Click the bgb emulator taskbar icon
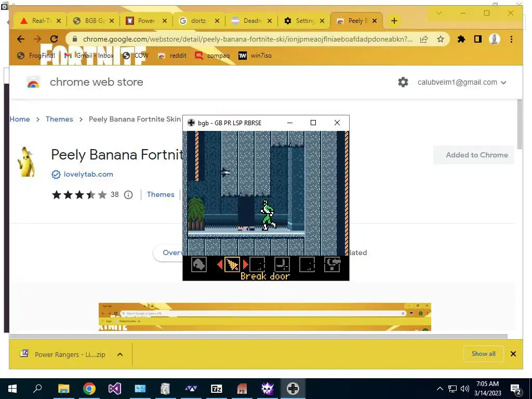The height and width of the screenshot is (399, 532). (293, 389)
